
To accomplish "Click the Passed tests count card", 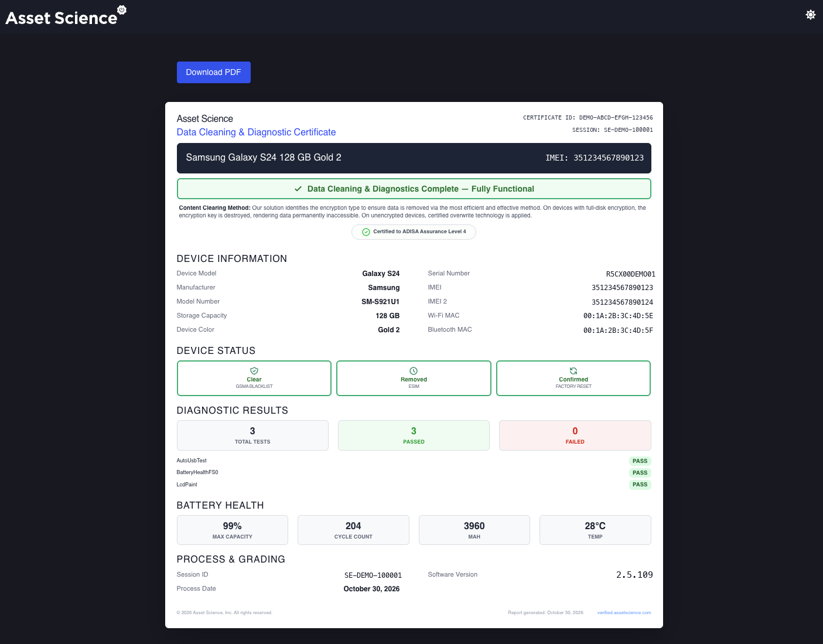I will [x=414, y=435].
